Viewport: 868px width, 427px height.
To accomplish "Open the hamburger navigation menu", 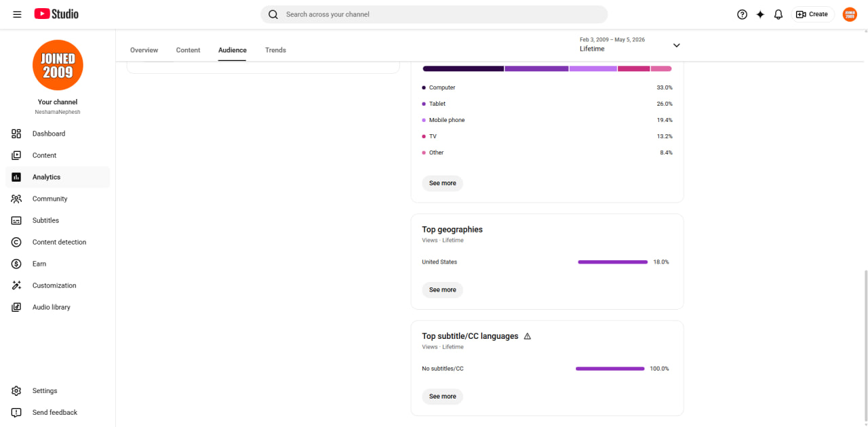I will 17,14.
